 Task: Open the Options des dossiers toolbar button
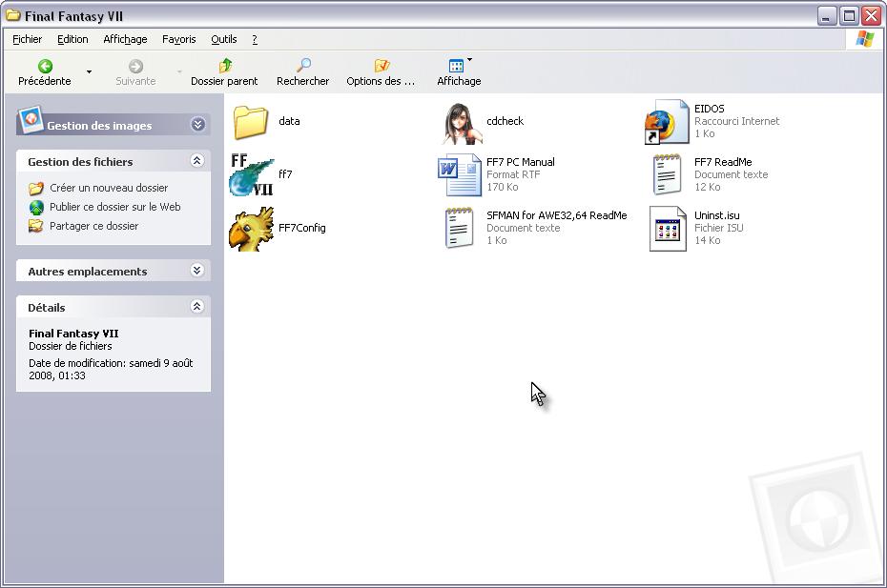pyautogui.click(x=381, y=72)
